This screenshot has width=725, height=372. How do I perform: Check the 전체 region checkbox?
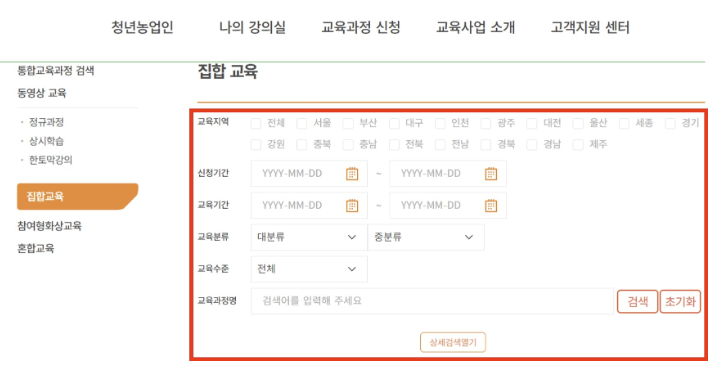click(x=256, y=123)
